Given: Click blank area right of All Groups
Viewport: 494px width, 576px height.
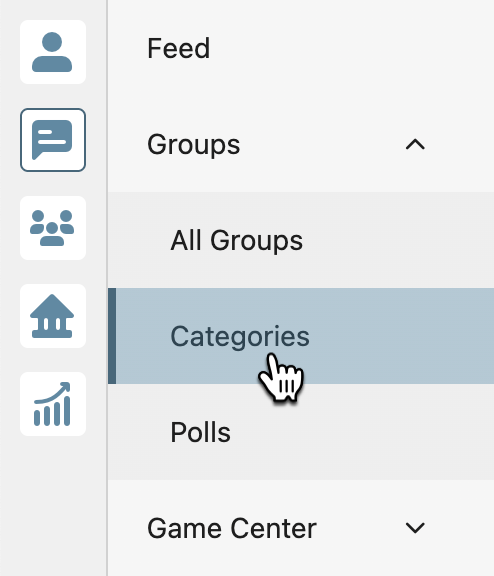Looking at the screenshot, I should [399, 240].
